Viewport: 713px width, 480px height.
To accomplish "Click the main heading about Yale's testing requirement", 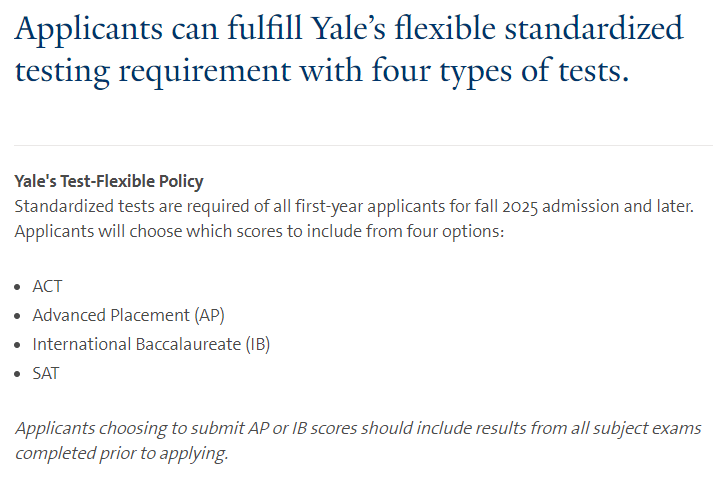I will pyautogui.click(x=350, y=50).
